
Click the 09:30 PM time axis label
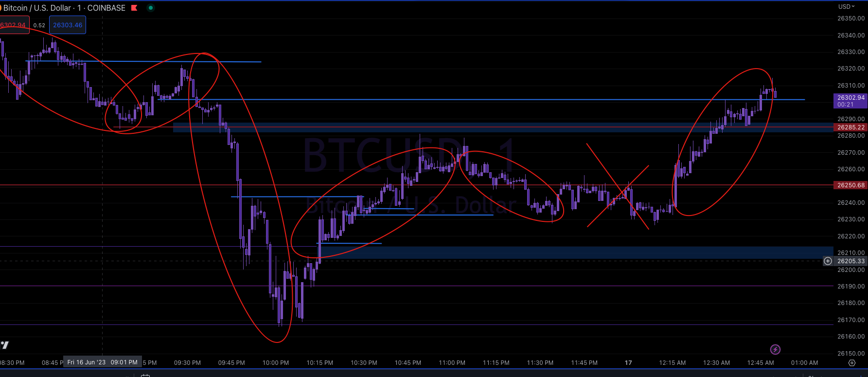[187, 363]
